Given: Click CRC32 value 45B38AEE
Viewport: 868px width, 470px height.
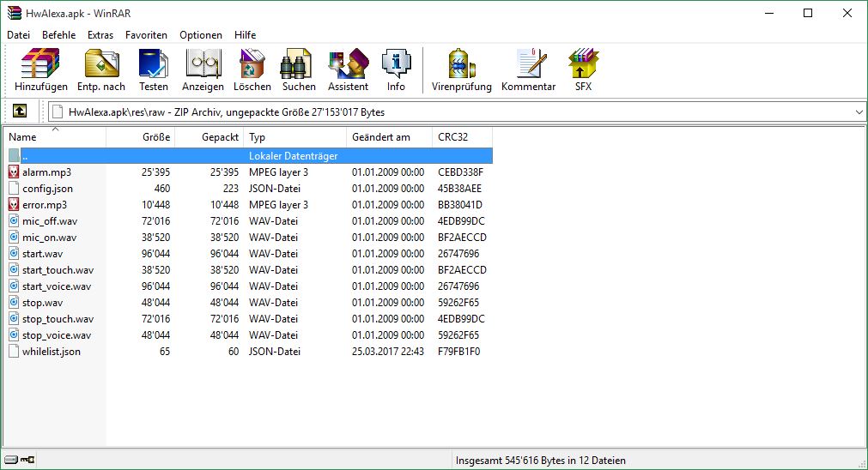Looking at the screenshot, I should click(459, 189).
